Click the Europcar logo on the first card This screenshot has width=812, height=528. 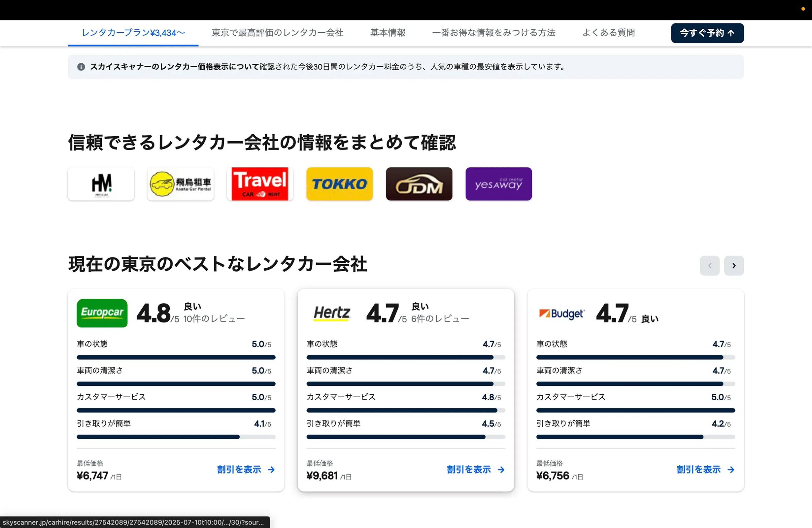(102, 313)
